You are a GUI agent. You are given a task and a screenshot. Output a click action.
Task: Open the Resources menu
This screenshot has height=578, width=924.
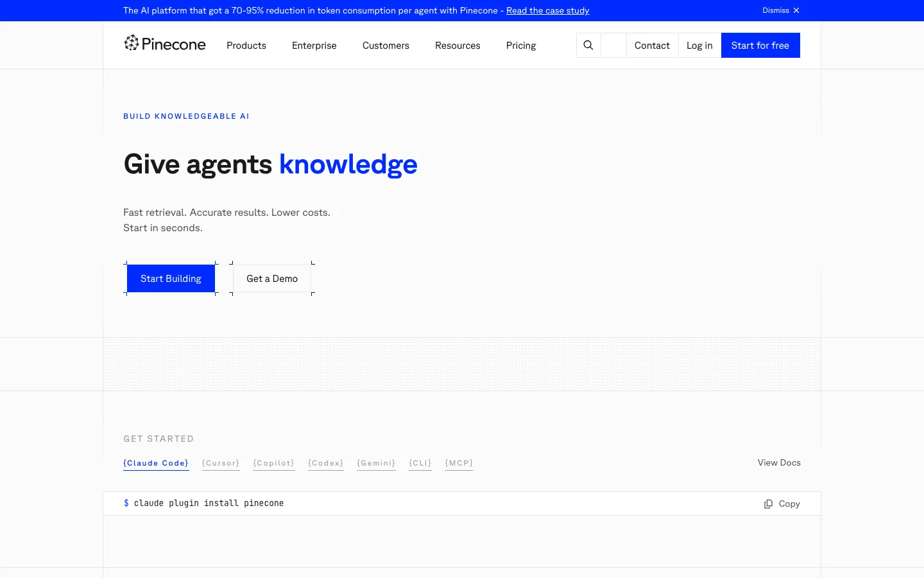458,46
